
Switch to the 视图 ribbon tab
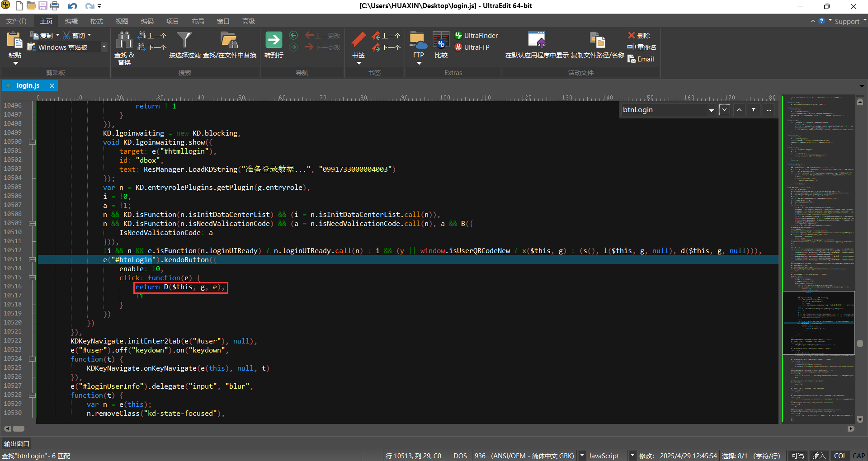point(122,21)
